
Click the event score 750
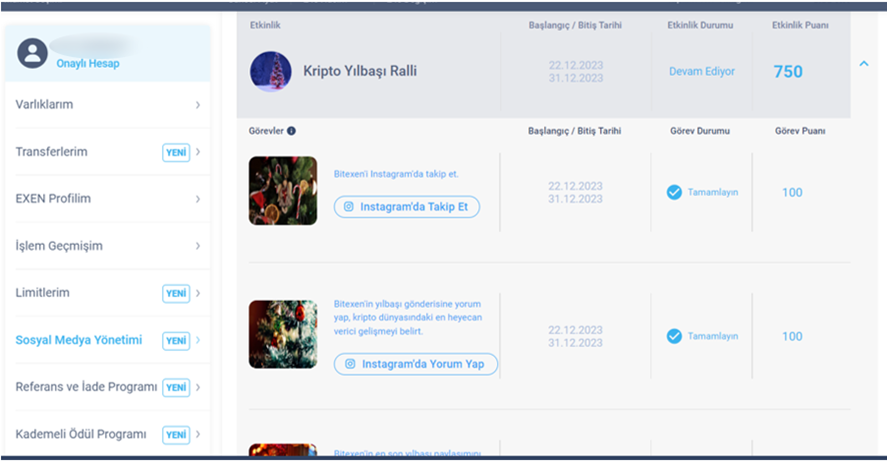click(788, 72)
